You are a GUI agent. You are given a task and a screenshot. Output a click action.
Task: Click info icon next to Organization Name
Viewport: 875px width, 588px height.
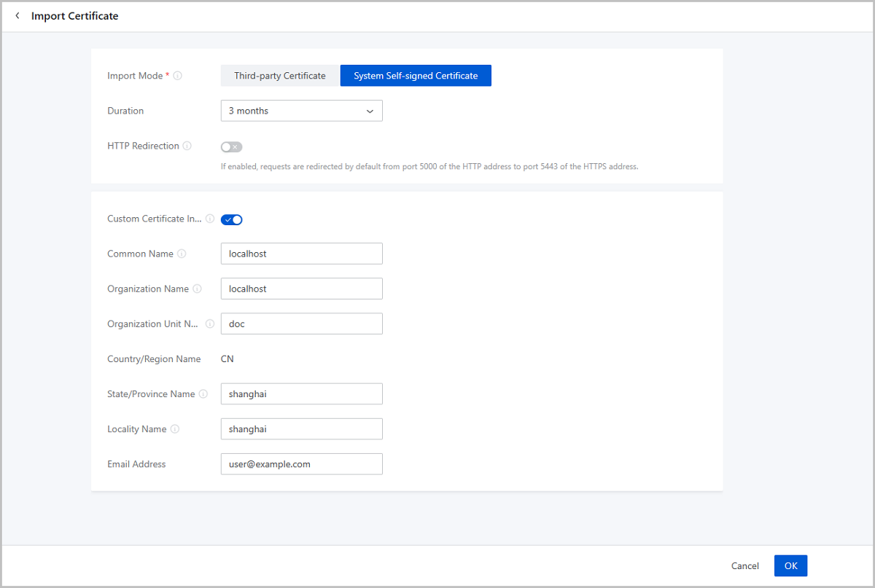[197, 289]
